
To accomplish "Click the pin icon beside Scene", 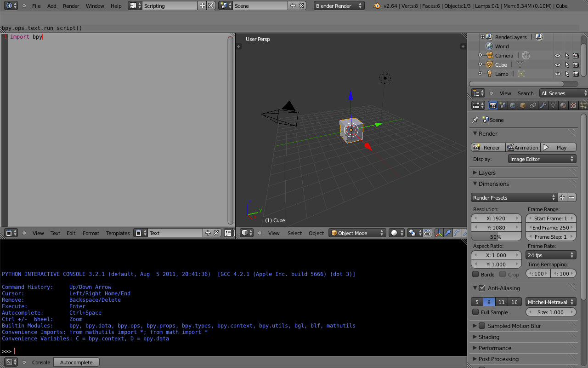I will pyautogui.click(x=475, y=120).
